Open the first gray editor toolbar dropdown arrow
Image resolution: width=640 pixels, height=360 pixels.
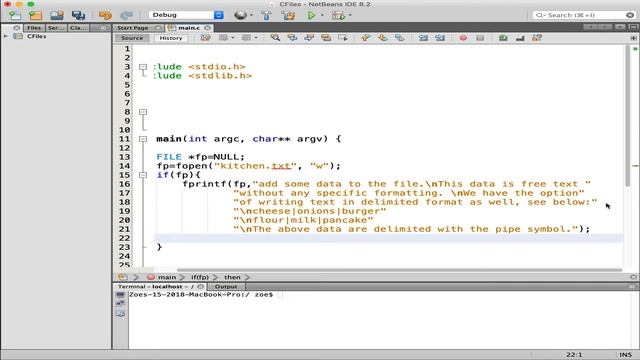click(233, 38)
